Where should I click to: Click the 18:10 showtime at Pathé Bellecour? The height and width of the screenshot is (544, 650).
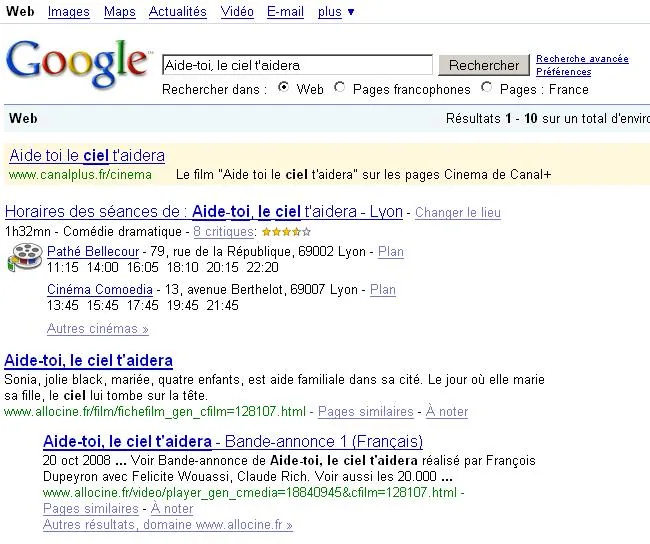[183, 267]
